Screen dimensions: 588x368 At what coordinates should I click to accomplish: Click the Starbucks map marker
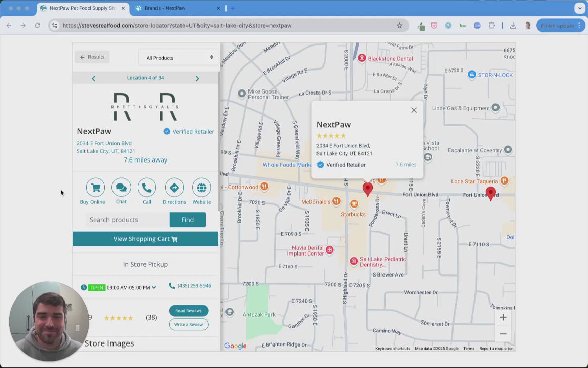[x=354, y=204]
